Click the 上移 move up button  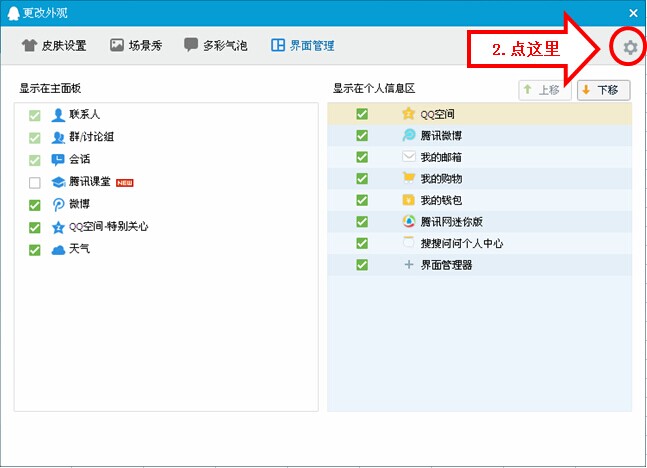click(x=545, y=90)
